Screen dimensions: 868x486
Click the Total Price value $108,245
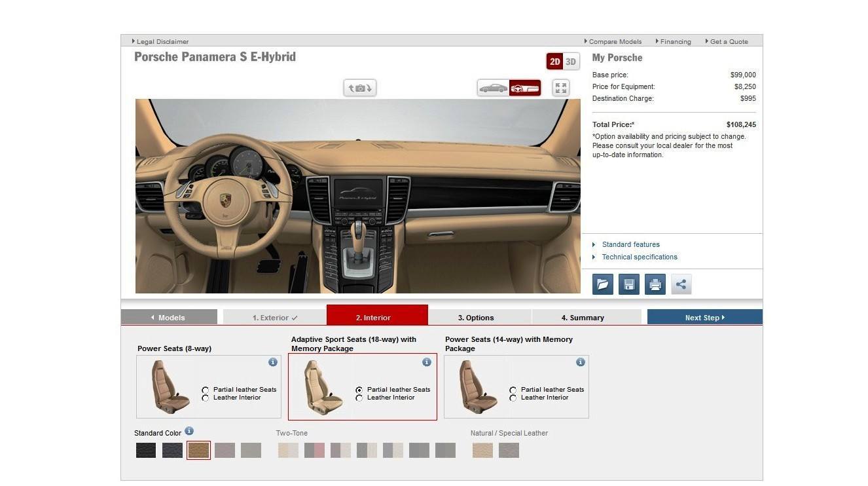pos(741,124)
